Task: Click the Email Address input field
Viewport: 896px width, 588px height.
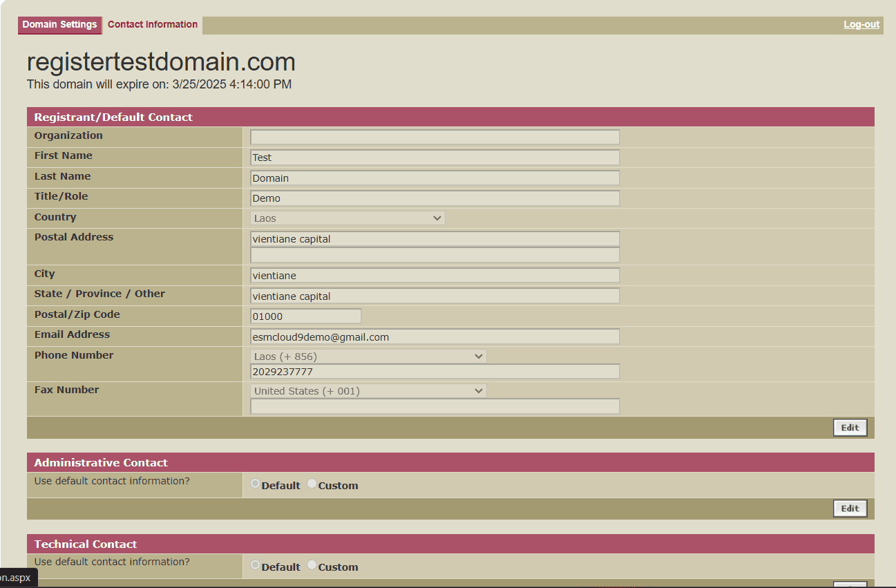Action: coord(435,337)
